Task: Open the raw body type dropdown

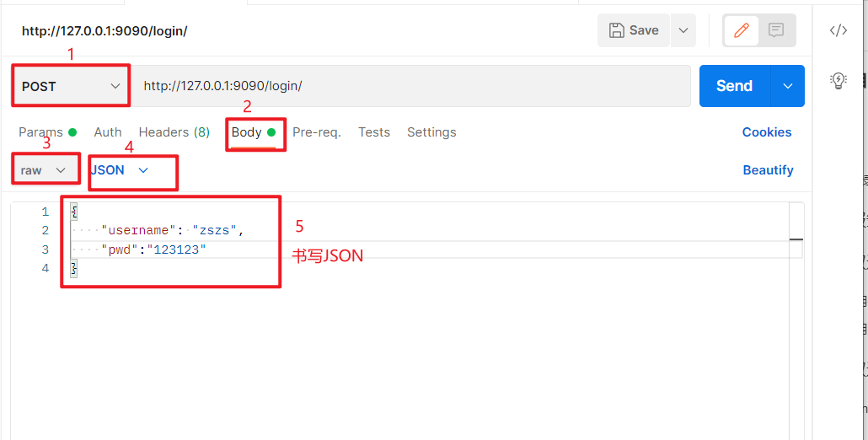Action: tap(44, 170)
